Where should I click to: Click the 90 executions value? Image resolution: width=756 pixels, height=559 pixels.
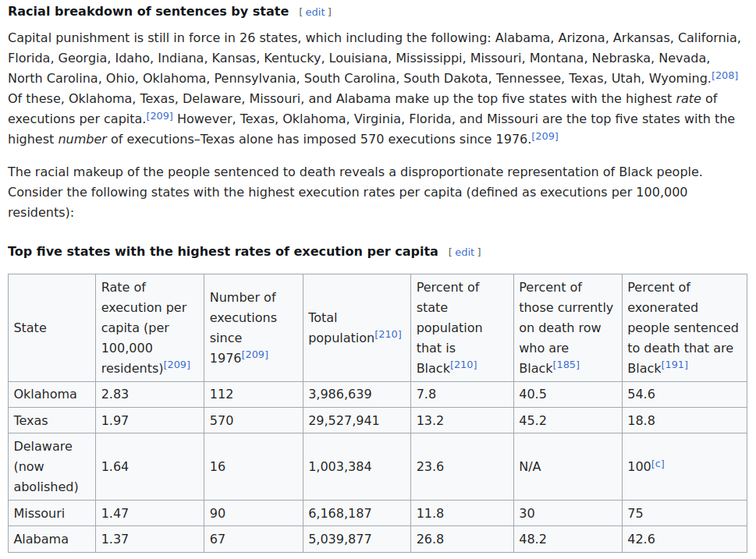pyautogui.click(x=218, y=513)
